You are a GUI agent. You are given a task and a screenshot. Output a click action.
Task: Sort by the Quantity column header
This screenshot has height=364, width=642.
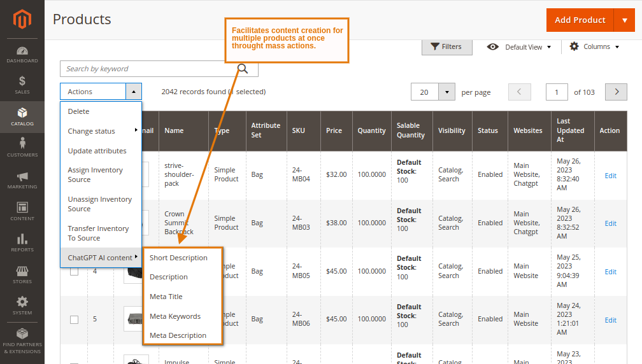click(371, 131)
